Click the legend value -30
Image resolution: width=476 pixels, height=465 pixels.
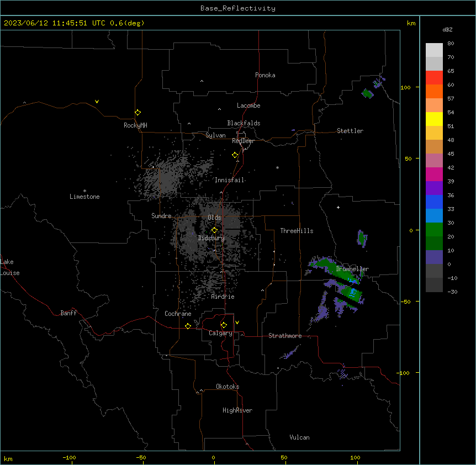[452, 292]
